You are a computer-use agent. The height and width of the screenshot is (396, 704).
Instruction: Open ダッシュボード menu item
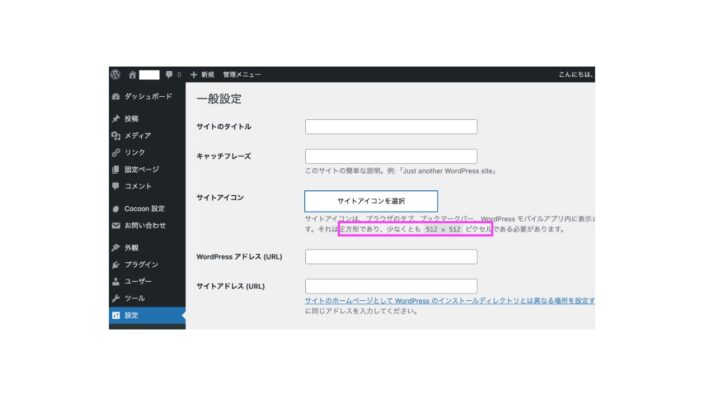147,97
